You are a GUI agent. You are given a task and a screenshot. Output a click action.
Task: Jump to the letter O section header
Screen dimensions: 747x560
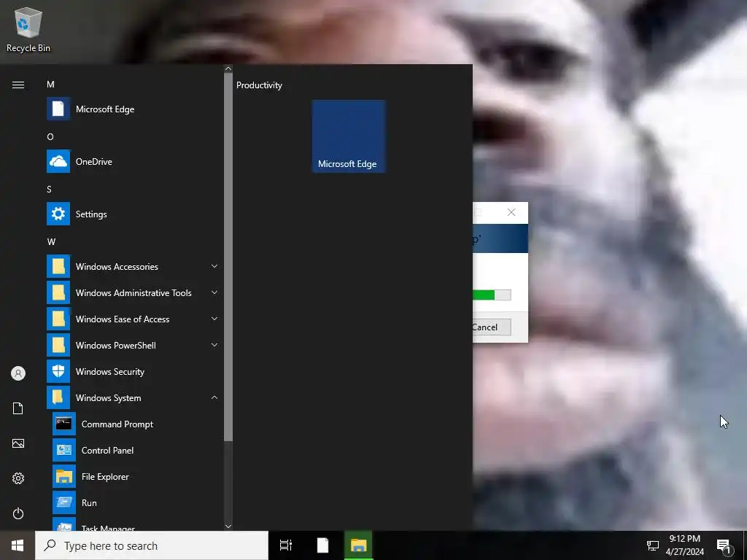(50, 136)
